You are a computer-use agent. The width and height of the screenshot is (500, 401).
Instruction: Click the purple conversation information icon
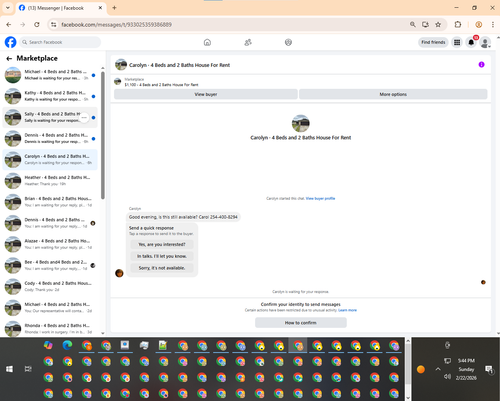point(481,64)
